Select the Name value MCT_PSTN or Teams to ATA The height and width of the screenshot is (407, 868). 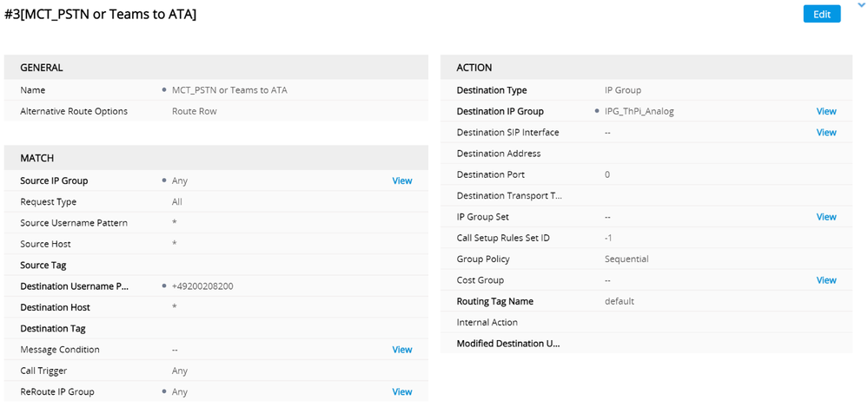pyautogui.click(x=229, y=90)
